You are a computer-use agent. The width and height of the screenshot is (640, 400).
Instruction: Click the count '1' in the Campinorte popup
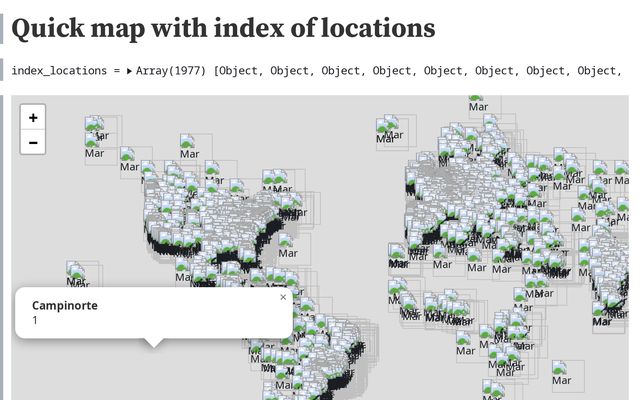click(35, 320)
